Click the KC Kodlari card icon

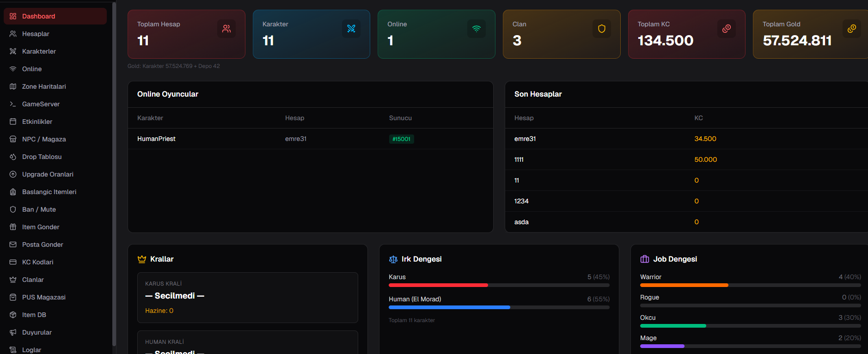coord(13,262)
